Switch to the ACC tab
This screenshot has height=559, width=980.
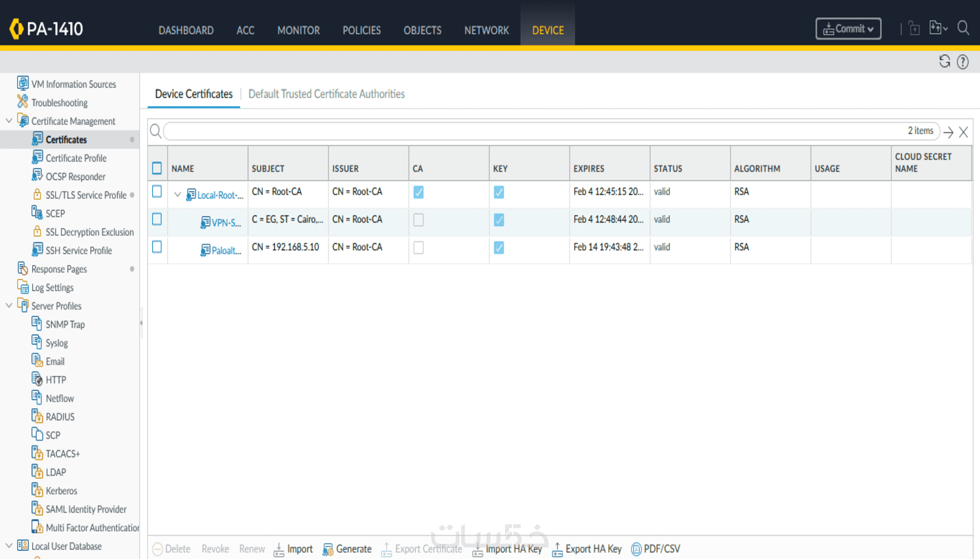[245, 30]
